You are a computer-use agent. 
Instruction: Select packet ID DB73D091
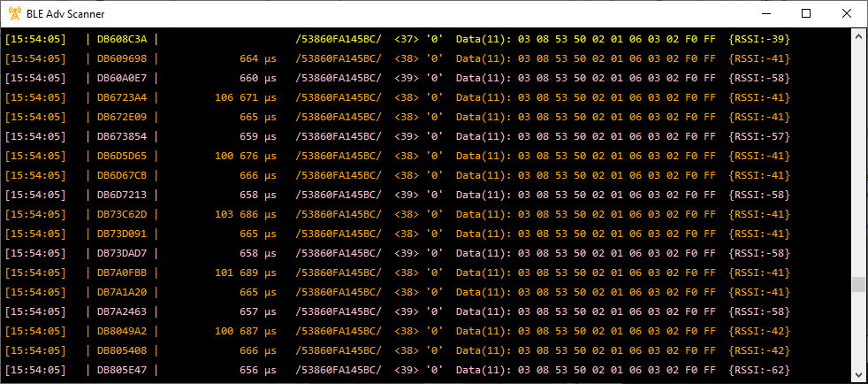pyautogui.click(x=122, y=234)
